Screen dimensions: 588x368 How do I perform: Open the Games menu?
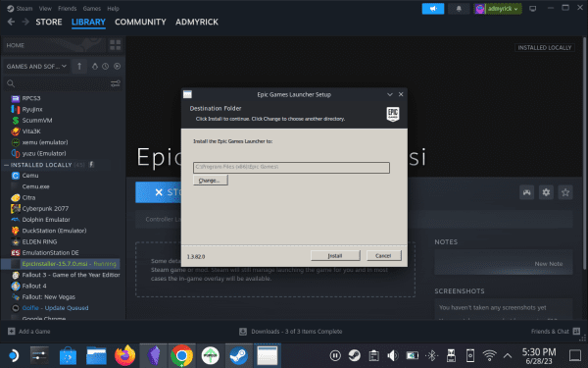92,8
